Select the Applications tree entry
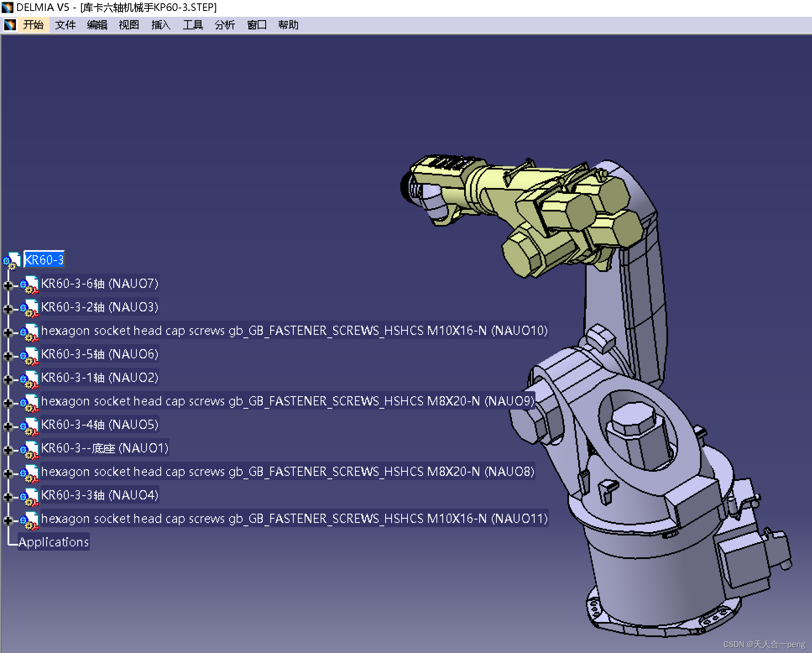Image resolution: width=812 pixels, height=653 pixels. pos(54,542)
